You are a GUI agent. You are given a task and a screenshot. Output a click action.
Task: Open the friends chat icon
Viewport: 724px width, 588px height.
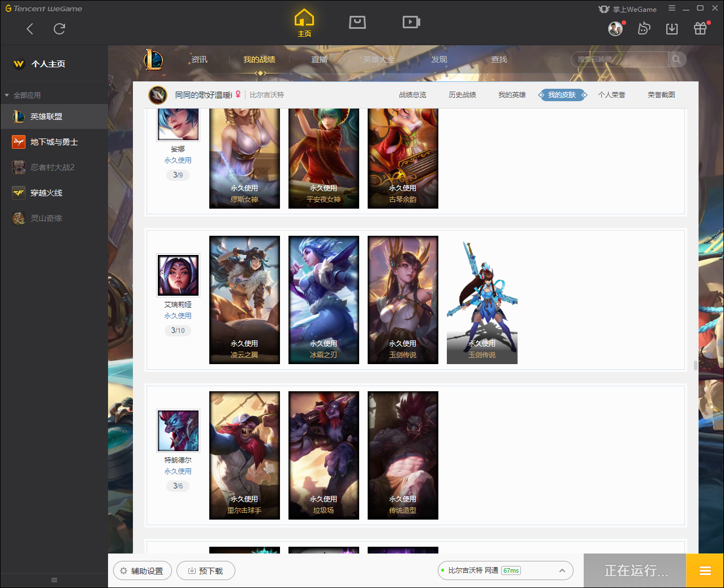pos(644,28)
